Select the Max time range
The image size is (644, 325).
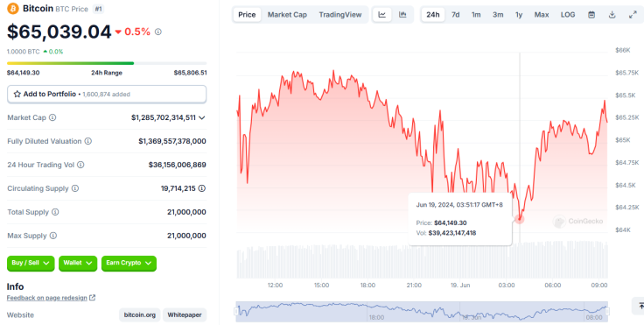(542, 15)
